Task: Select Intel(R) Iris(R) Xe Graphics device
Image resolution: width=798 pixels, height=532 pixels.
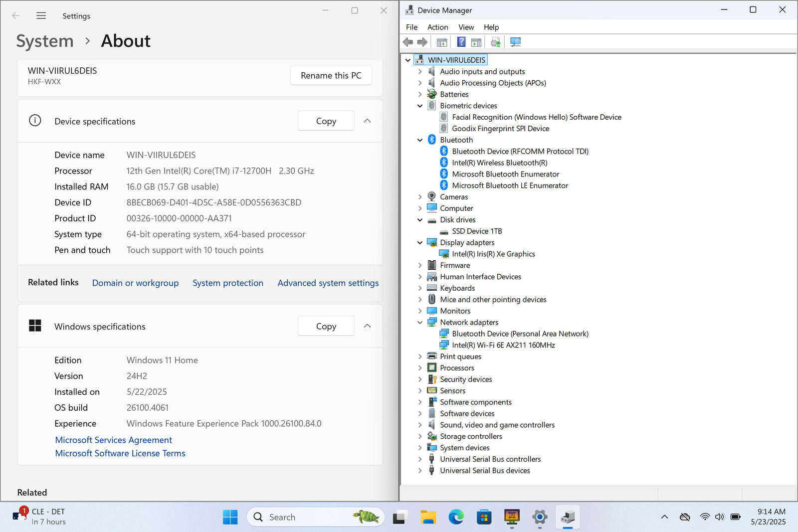Action: click(493, 254)
